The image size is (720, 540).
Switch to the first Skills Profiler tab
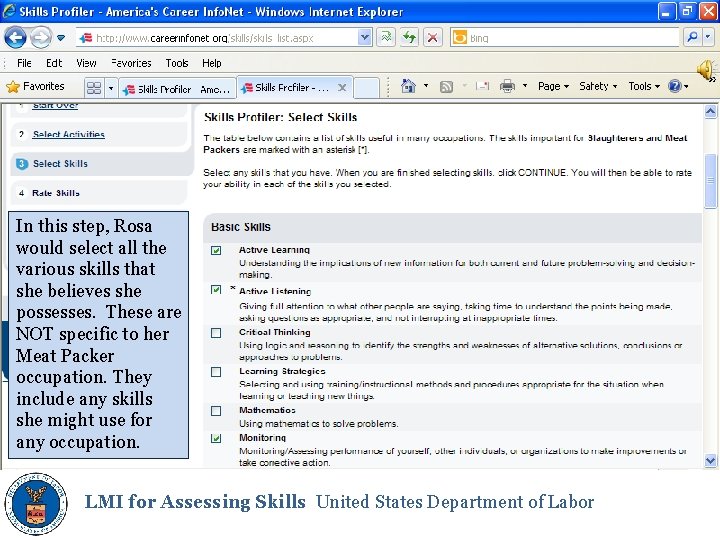click(x=178, y=89)
